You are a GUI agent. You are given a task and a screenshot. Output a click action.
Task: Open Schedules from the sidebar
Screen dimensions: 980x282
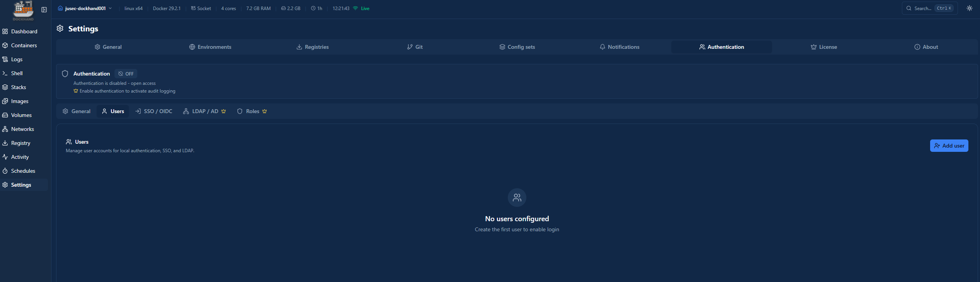coord(23,171)
